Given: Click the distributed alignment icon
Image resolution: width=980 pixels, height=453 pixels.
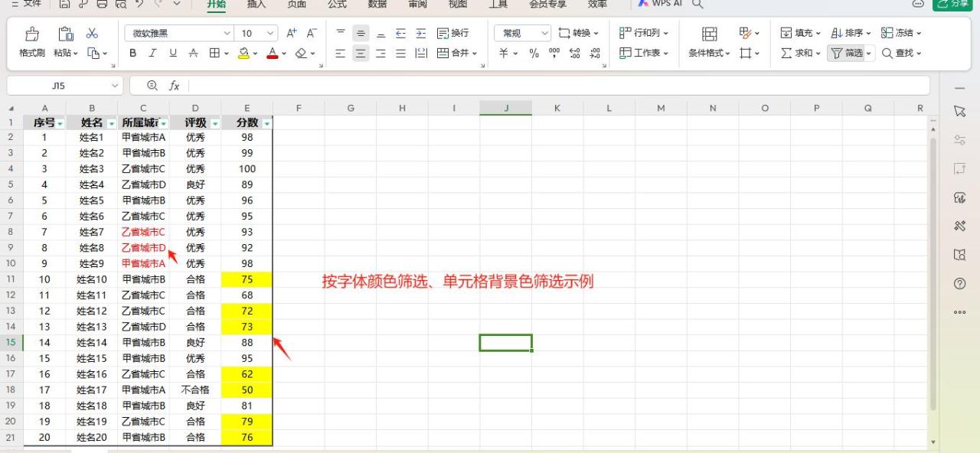Looking at the screenshot, I should pyautogui.click(x=420, y=54).
